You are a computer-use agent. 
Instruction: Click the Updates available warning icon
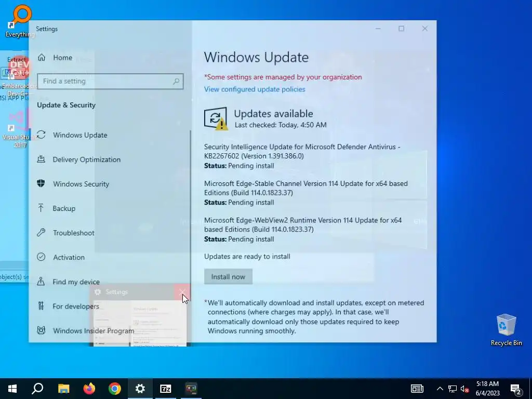(216, 118)
